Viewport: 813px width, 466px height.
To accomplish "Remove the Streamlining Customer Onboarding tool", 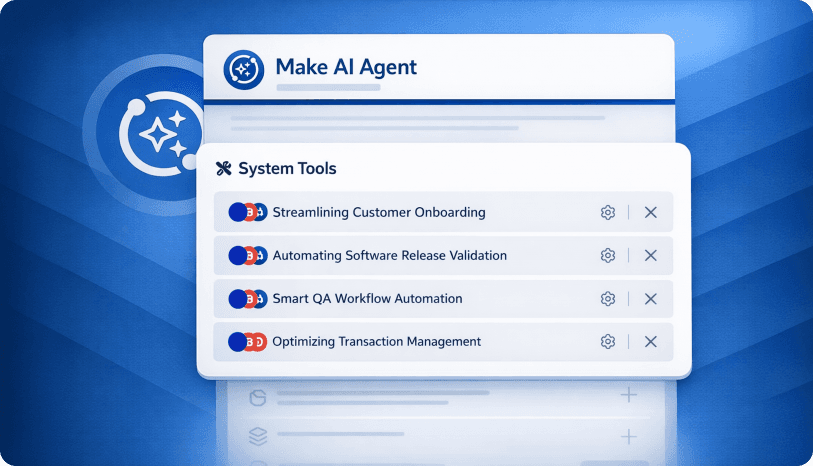I will (651, 212).
